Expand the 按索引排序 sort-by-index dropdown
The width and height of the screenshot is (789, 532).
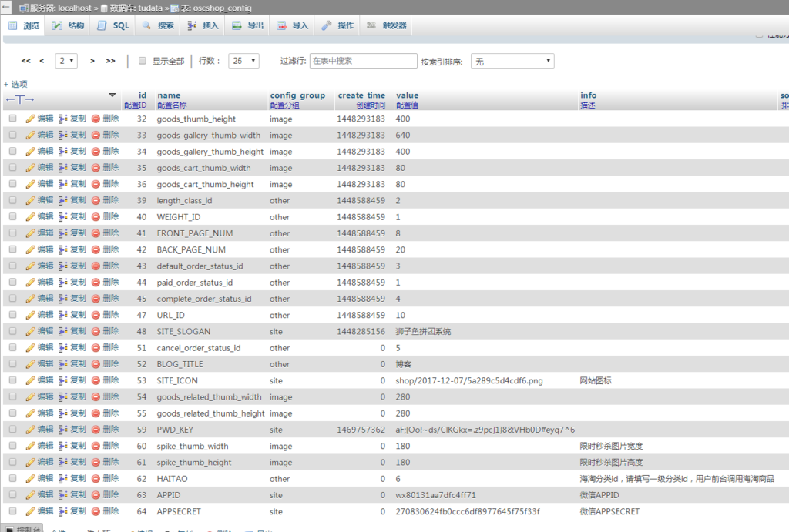(512, 61)
